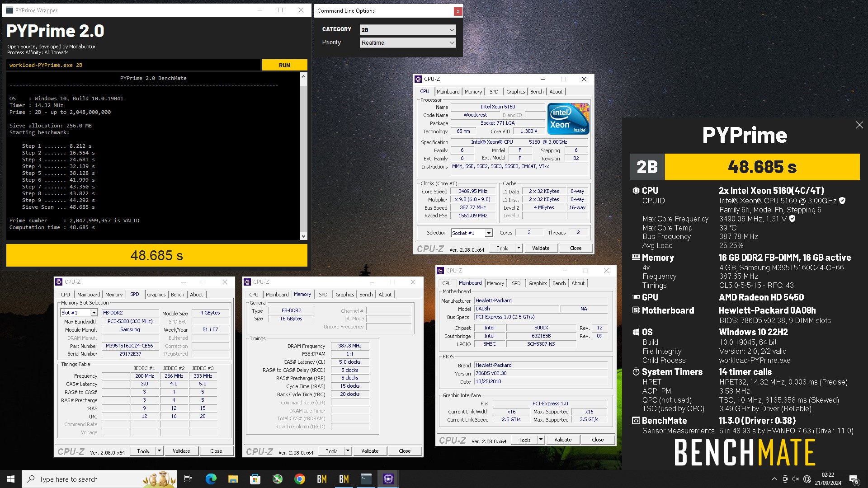Switch to the PYPrime Wrapper taskbar icon
Screen dimensions: 868x488
click(x=366, y=479)
